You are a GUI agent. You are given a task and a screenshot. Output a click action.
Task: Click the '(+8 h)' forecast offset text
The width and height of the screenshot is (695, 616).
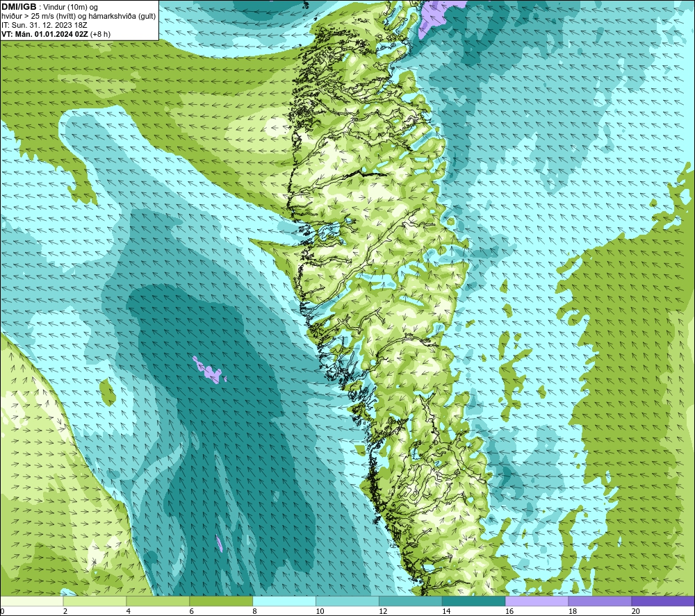(x=100, y=34)
